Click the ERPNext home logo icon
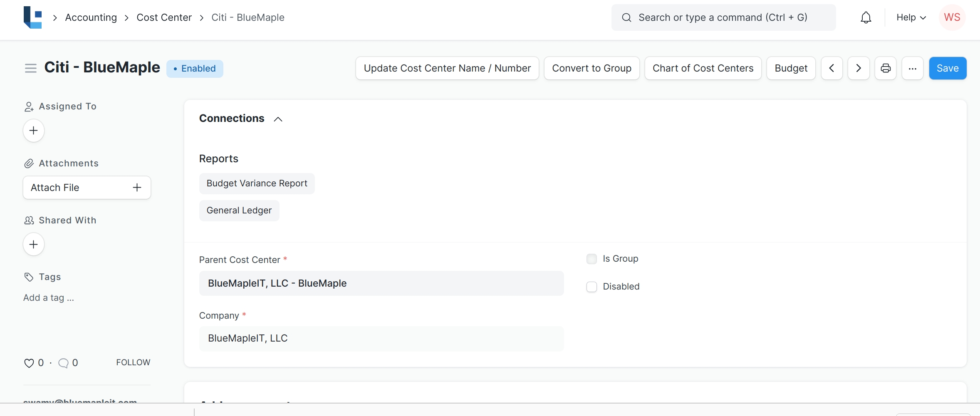Image resolution: width=980 pixels, height=416 pixels. [x=32, y=17]
